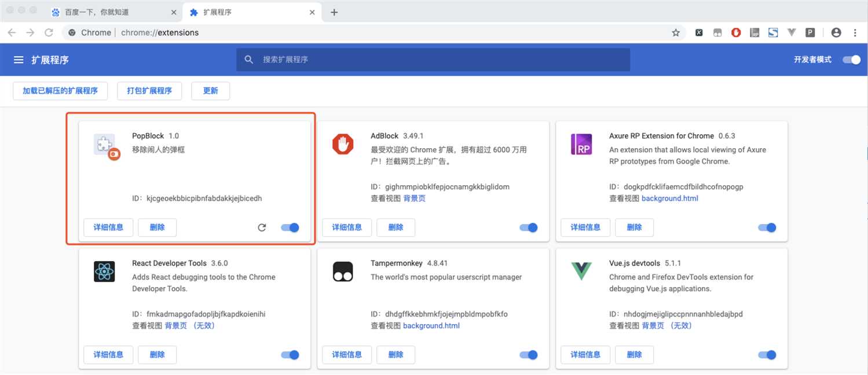Bookmark this page with the star icon

pyautogui.click(x=676, y=33)
